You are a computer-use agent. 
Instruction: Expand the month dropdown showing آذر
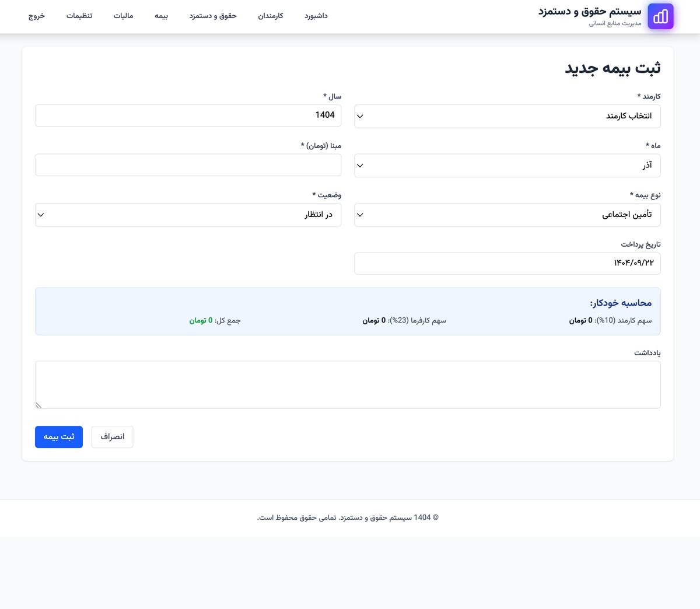(507, 165)
